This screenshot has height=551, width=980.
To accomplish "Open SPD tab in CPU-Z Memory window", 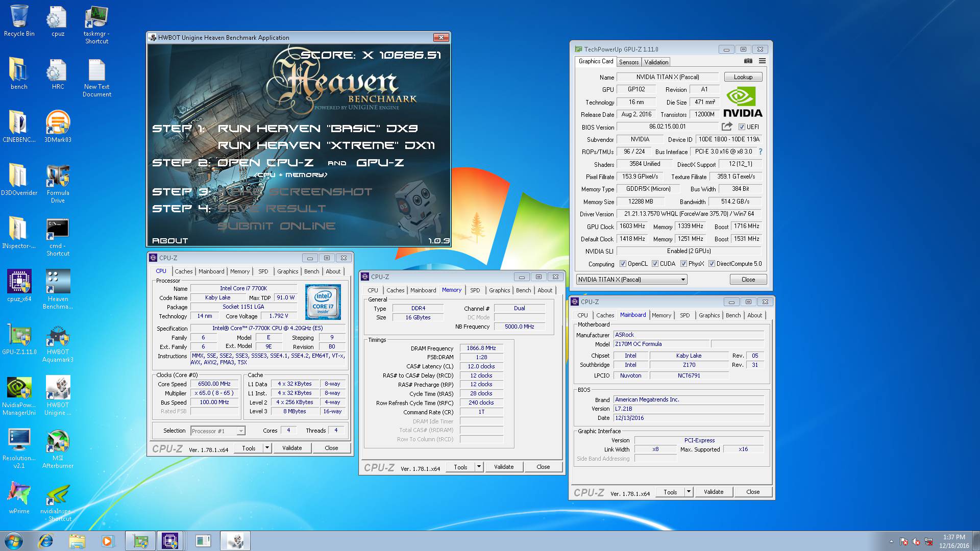I will click(475, 290).
